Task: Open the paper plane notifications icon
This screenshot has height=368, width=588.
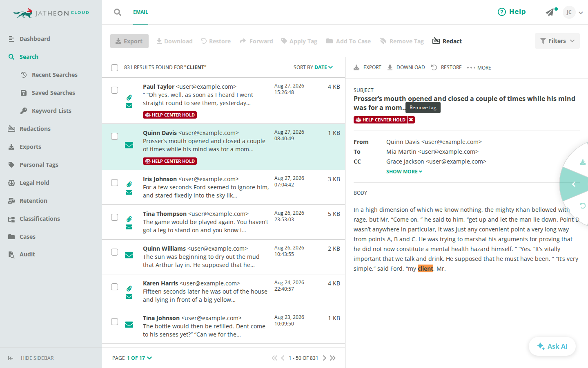Action: pos(550,12)
